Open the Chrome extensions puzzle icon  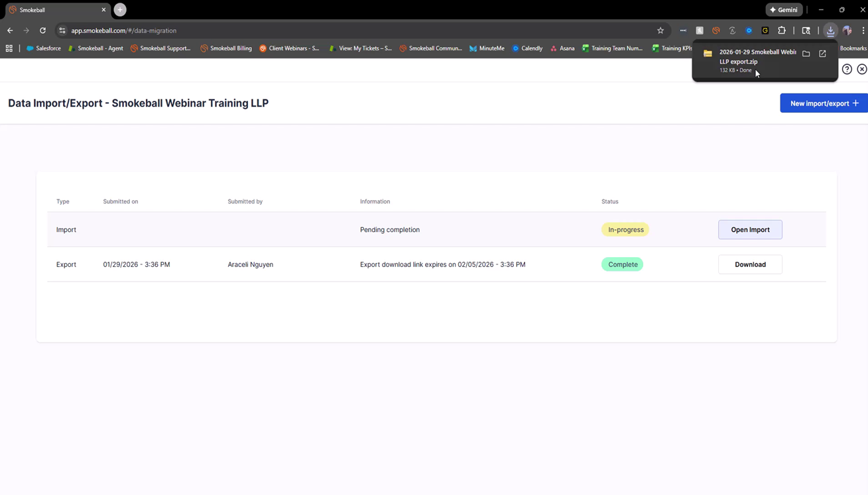[782, 30]
